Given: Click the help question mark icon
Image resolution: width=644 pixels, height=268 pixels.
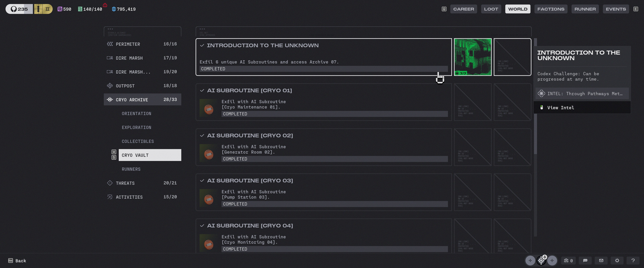Looking at the screenshot, I should (633, 260).
